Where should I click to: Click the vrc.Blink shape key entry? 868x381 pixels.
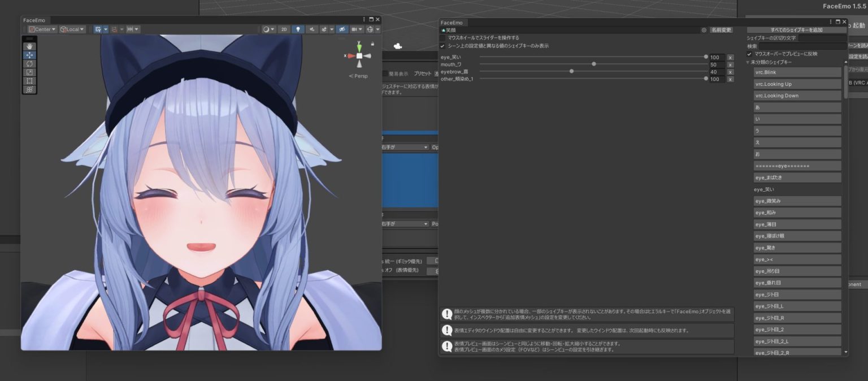[x=797, y=72]
